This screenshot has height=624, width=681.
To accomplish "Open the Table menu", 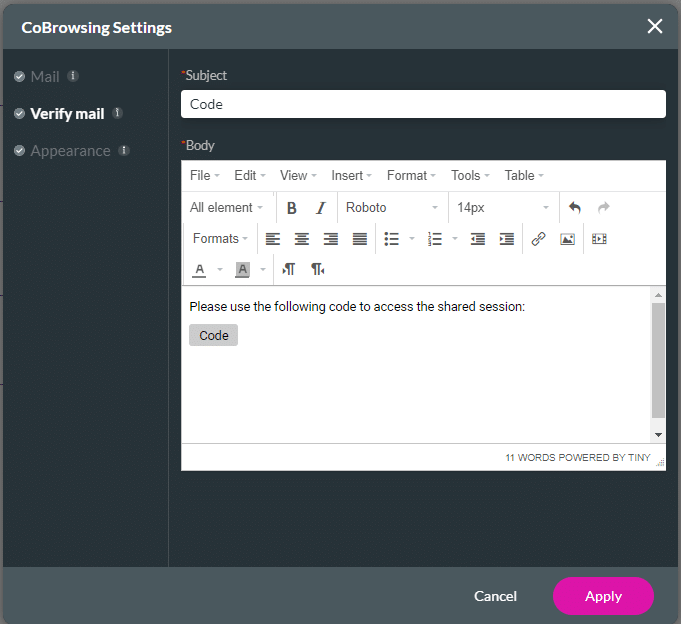I will (524, 175).
